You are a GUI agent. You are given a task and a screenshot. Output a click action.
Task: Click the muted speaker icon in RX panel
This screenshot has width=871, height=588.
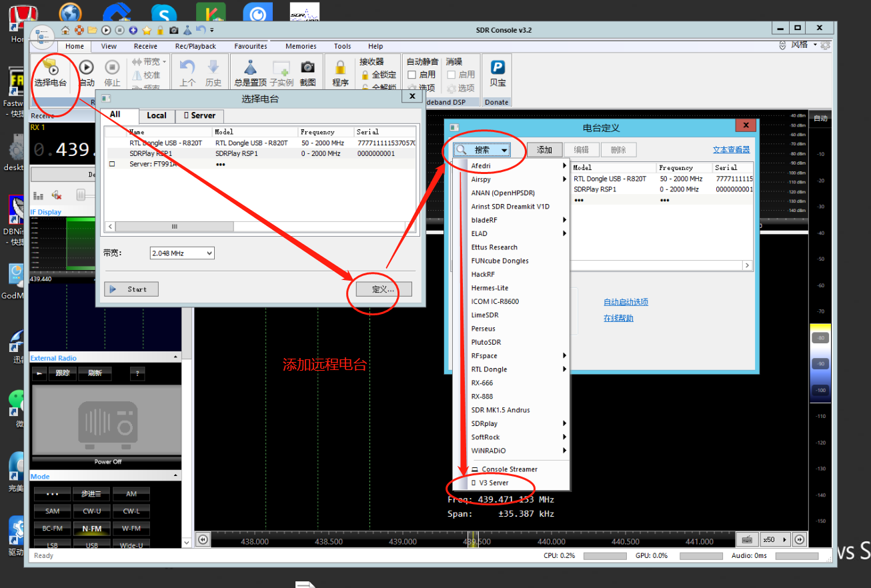tap(57, 195)
